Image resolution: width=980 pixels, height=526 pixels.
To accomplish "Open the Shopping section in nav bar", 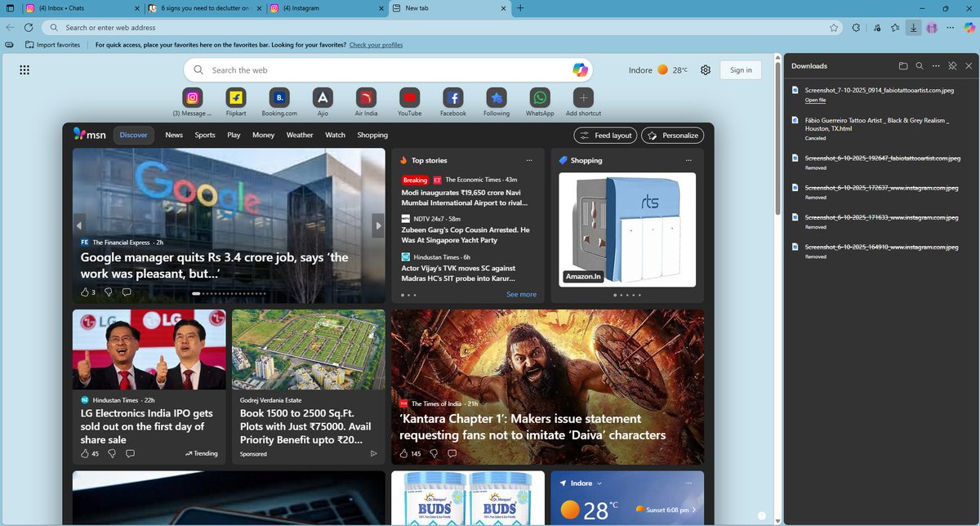I will [372, 135].
